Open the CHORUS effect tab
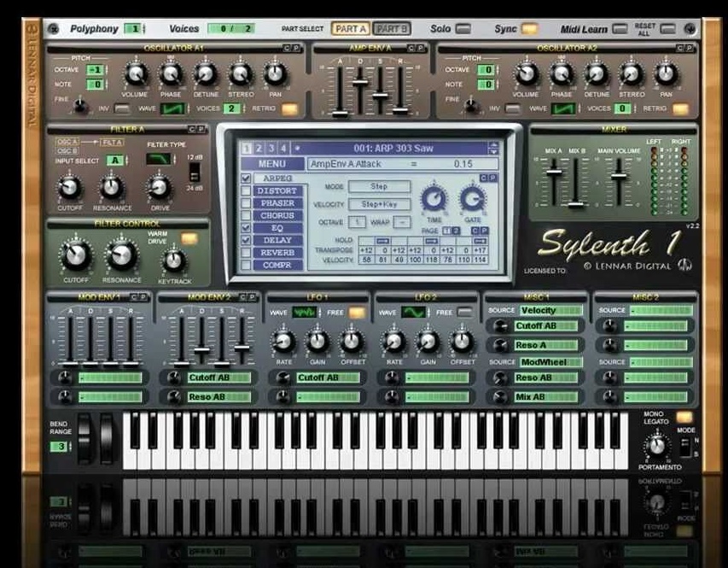Viewport: 728px width, 568px height. click(277, 216)
